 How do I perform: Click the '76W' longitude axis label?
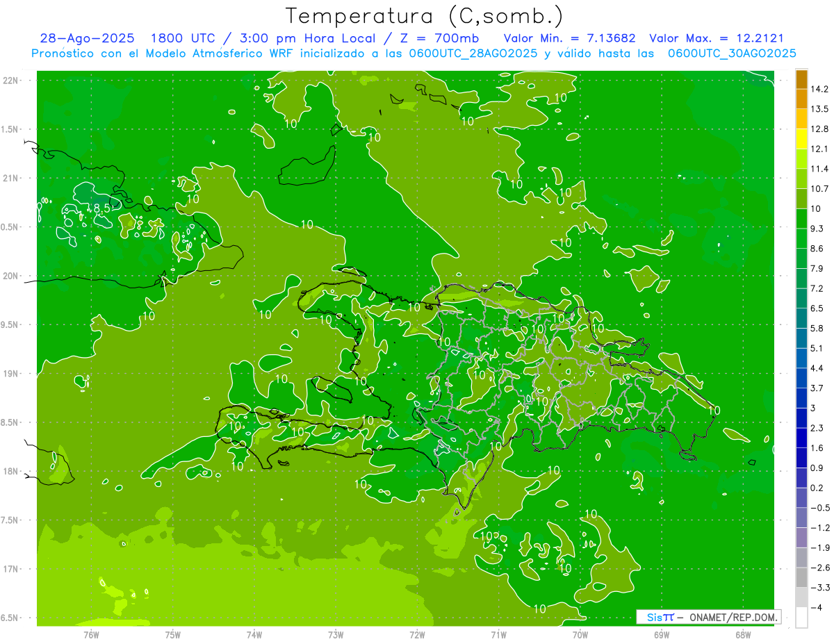pos(91,634)
